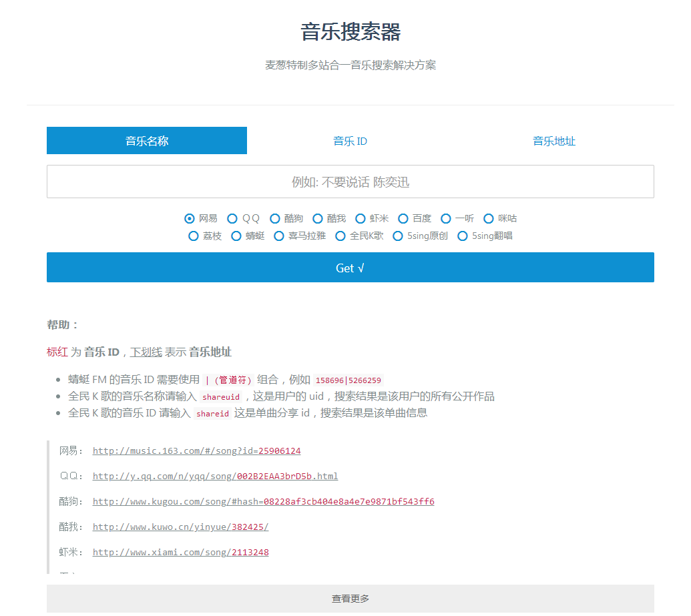Click the 麦葱特制多站合一音乐搜索解决方案 subtitle
Screen dimensions: 691x616
(351, 65)
